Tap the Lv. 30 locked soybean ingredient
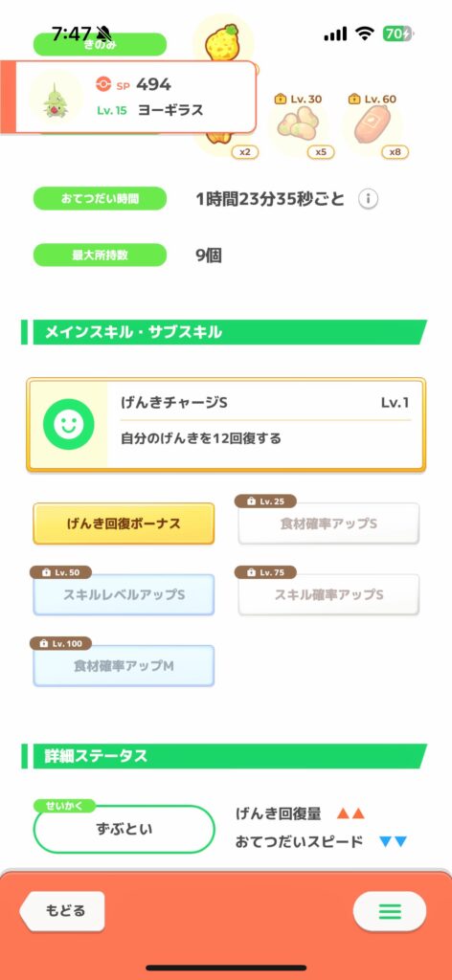 tap(298, 125)
